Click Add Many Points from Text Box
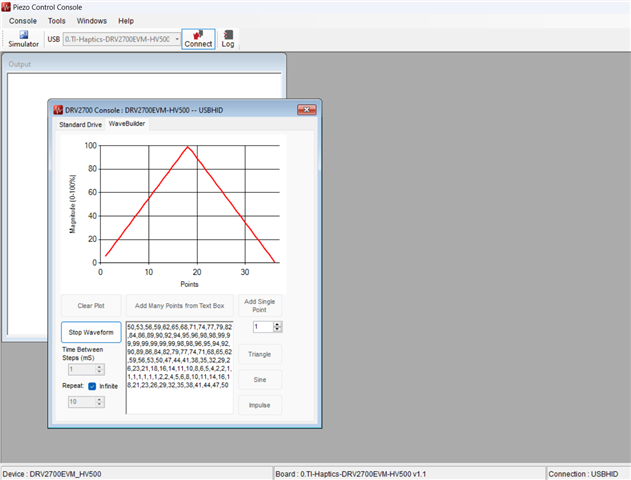 pos(179,306)
